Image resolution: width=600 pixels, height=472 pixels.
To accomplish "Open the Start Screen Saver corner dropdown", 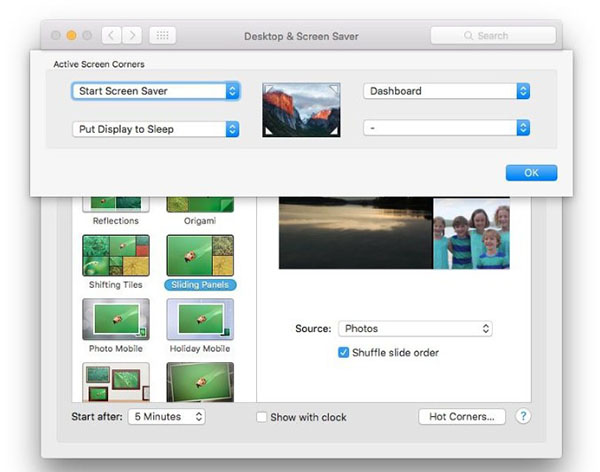I will tap(156, 91).
